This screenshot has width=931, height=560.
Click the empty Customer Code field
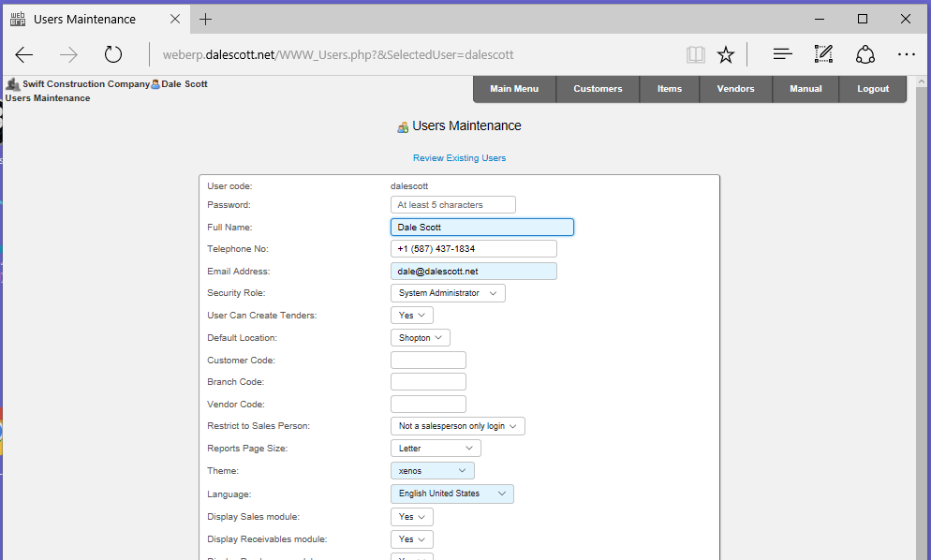(x=428, y=360)
